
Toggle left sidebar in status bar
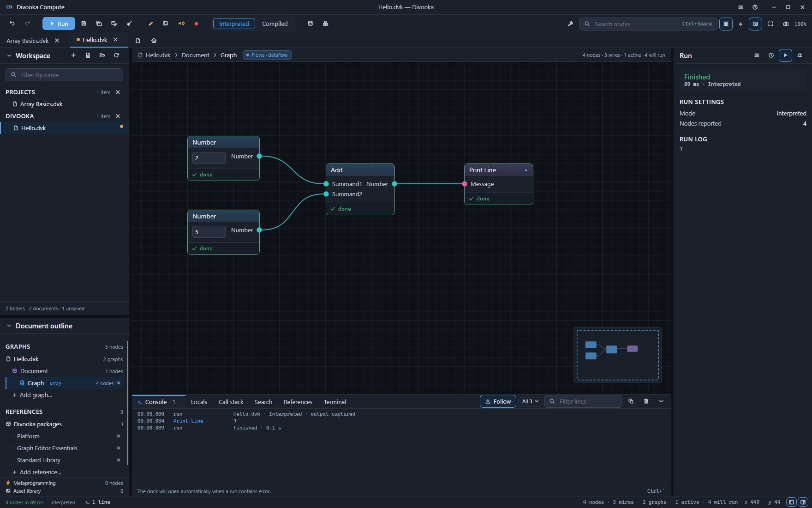[x=791, y=502]
